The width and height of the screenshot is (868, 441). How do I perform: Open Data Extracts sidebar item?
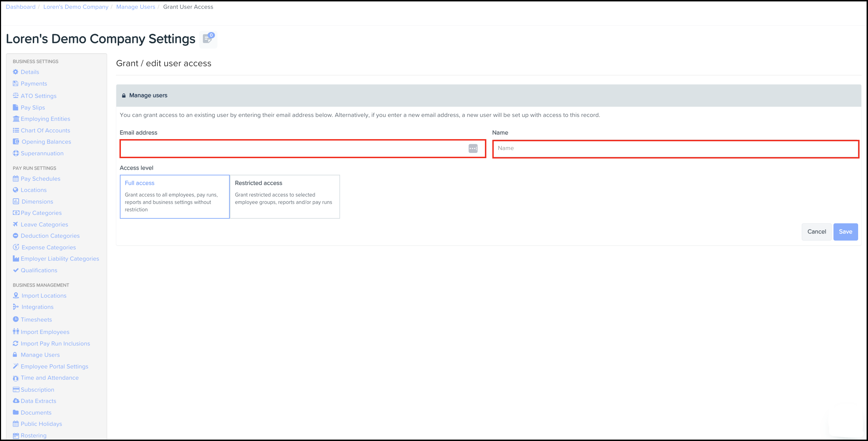click(38, 401)
